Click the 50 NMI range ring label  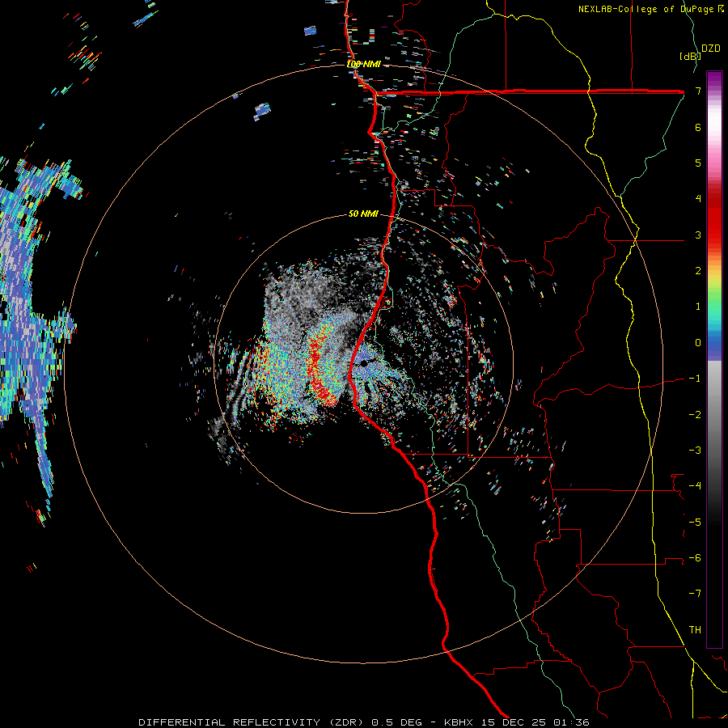(x=363, y=214)
